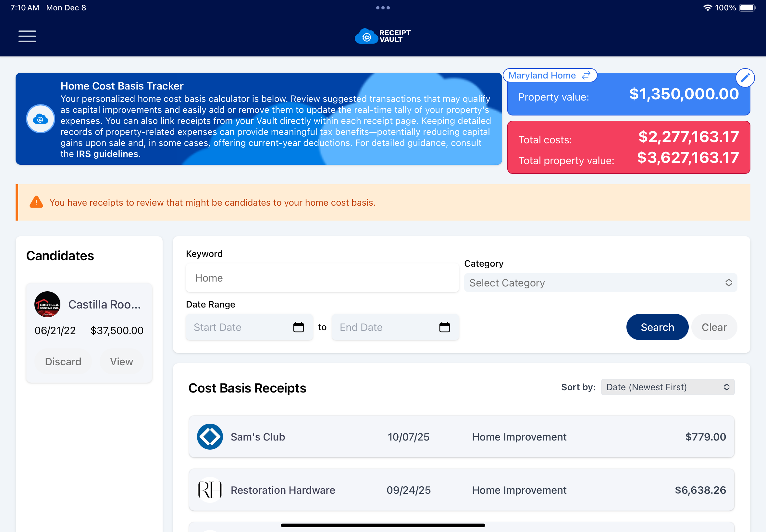Screen dimensions: 766x532
Task: Switch property using Maryland Home arrows
Action: pos(586,75)
